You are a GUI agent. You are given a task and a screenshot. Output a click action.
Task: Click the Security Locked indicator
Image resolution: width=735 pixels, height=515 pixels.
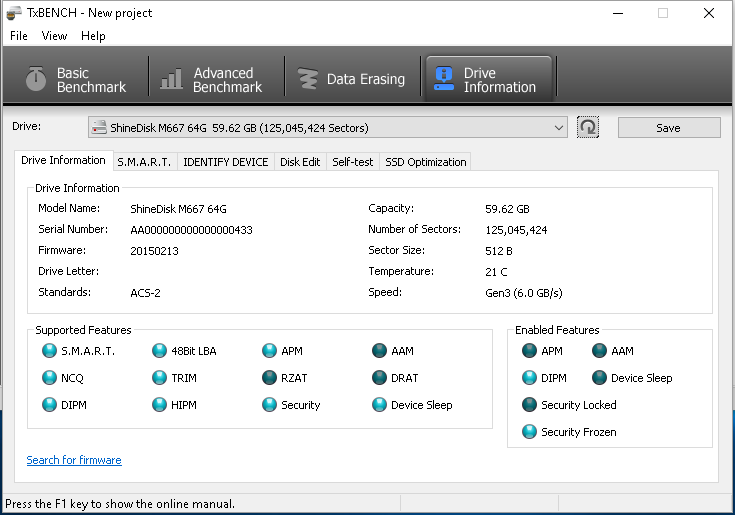tap(530, 405)
